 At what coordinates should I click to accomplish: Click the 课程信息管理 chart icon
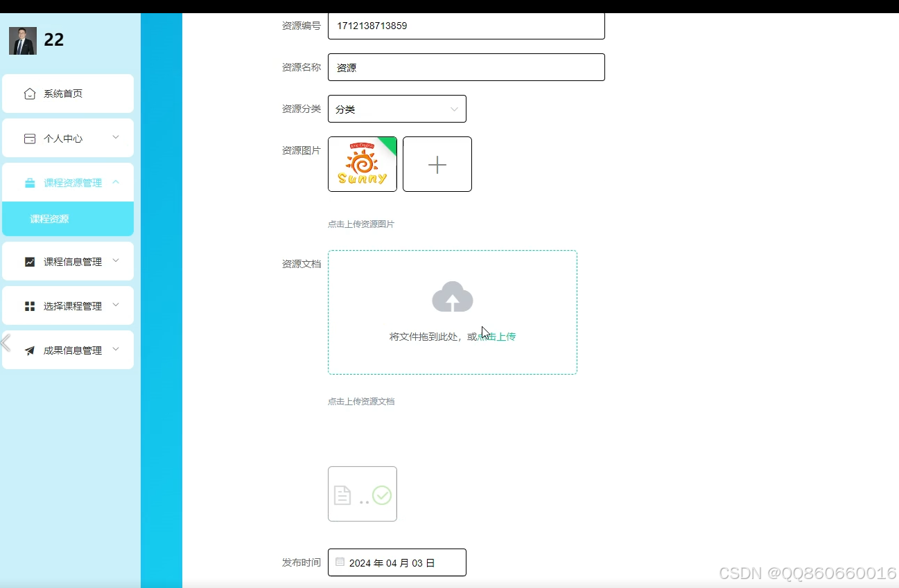click(30, 261)
